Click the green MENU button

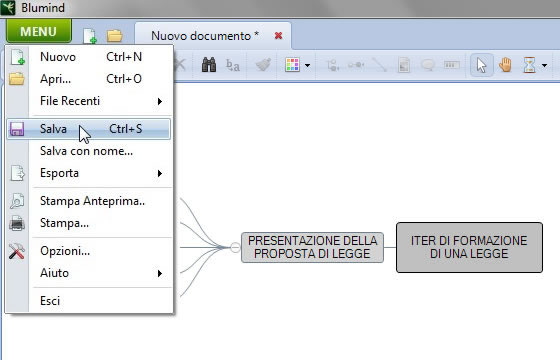click(x=39, y=31)
